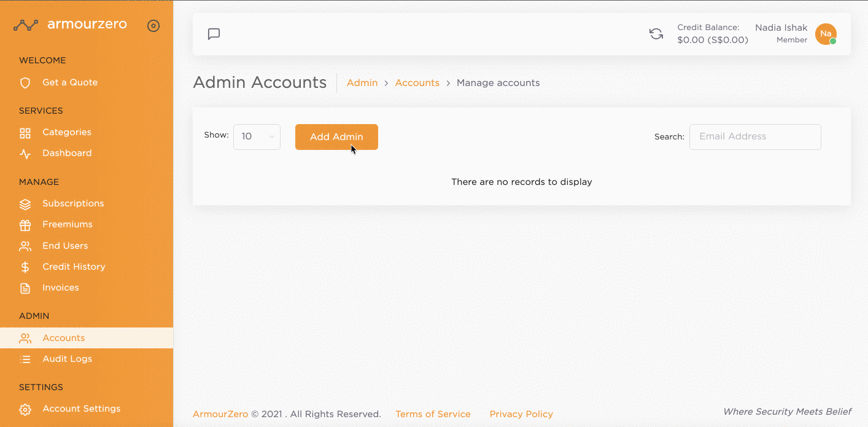868x427 pixels.
Task: Open the Na user avatar menu
Action: click(x=826, y=34)
